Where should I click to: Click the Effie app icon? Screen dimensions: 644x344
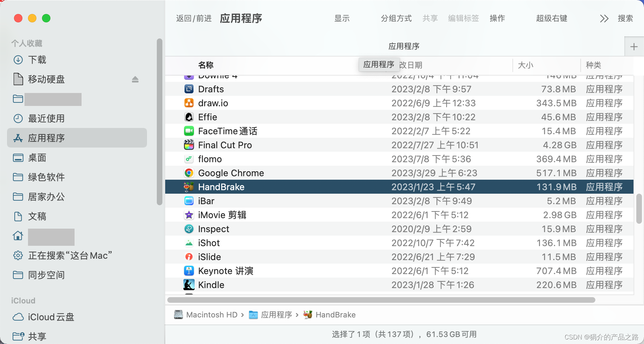189,117
